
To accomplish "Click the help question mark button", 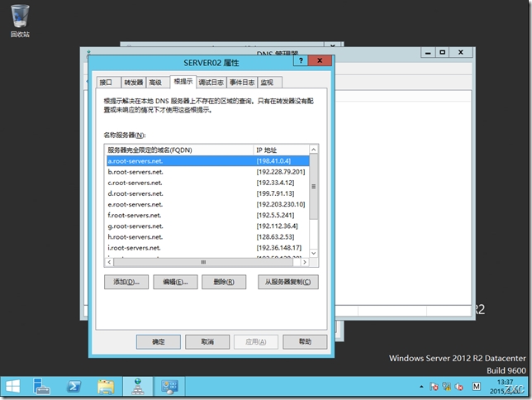I will [301, 60].
